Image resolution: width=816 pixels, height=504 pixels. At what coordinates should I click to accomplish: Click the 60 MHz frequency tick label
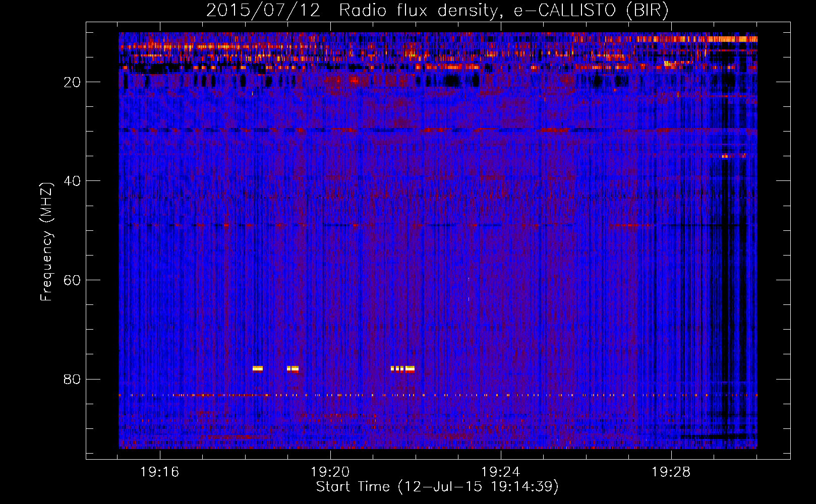(72, 280)
